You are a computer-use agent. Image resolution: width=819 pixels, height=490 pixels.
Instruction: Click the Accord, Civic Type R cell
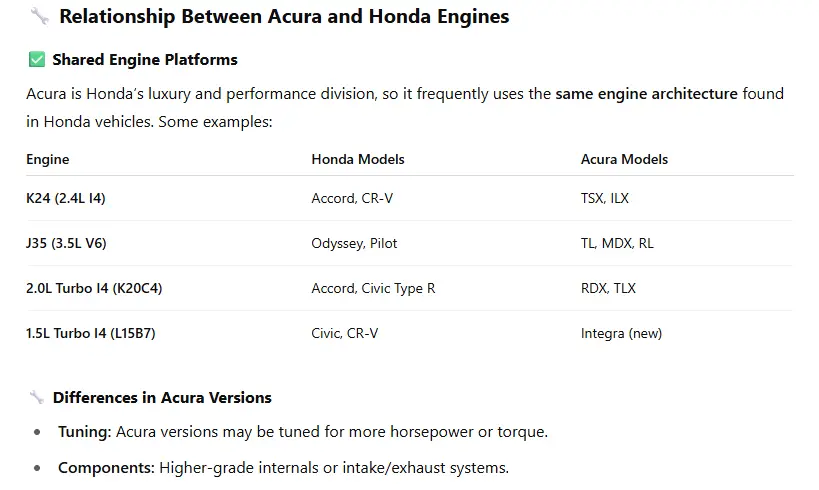pyautogui.click(x=373, y=288)
